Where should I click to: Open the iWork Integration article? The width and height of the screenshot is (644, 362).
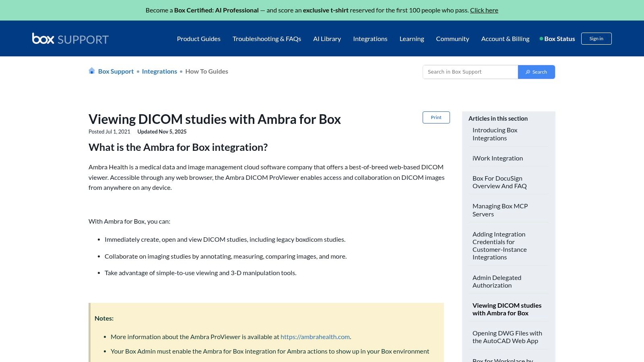pos(497,158)
